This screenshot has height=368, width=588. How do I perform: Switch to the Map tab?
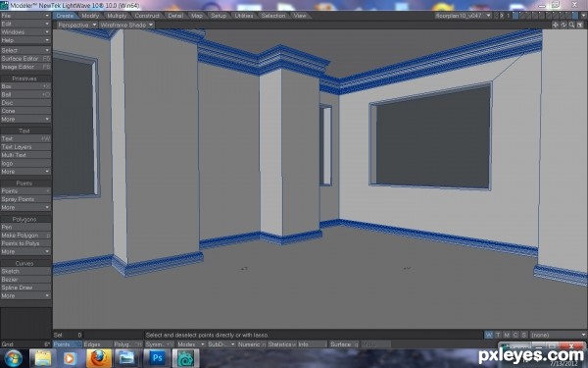[197, 16]
